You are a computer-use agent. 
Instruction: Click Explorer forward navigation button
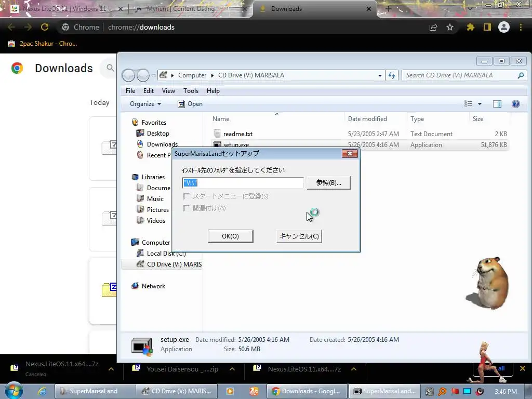[x=143, y=75]
